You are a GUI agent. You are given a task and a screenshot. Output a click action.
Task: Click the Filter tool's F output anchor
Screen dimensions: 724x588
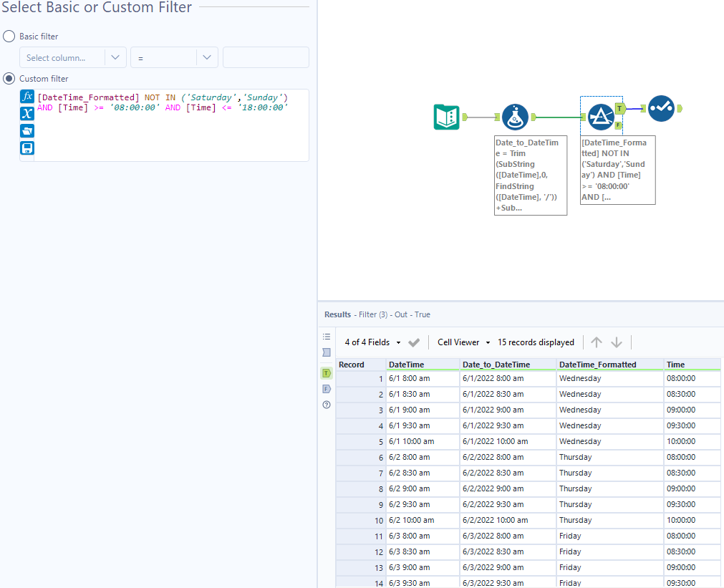pyautogui.click(x=617, y=125)
